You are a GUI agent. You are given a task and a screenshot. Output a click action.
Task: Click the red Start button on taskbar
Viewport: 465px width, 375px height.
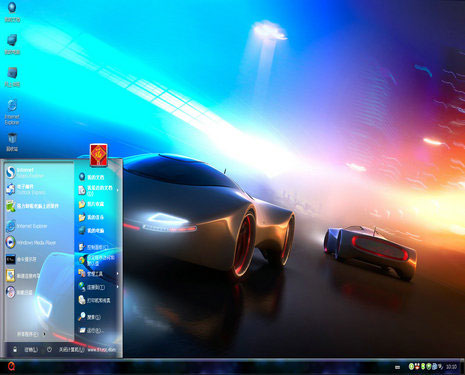click(11, 367)
